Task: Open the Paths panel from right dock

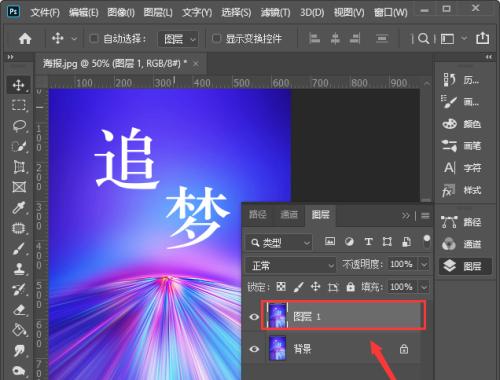Action: 462,222
